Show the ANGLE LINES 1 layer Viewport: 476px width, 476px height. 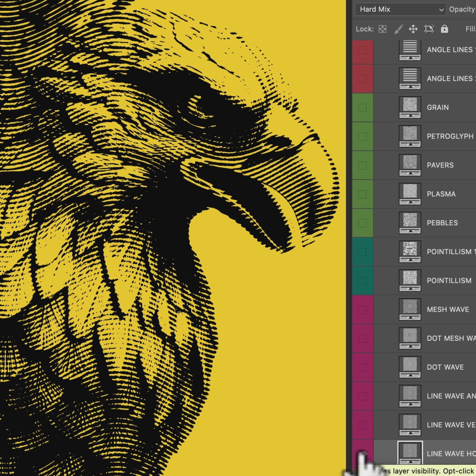point(362,50)
